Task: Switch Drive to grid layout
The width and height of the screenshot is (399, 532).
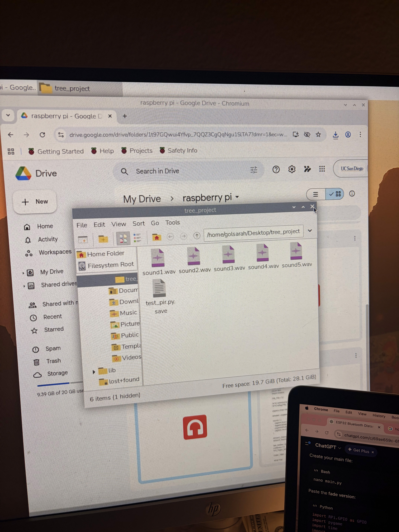Action: (x=335, y=194)
